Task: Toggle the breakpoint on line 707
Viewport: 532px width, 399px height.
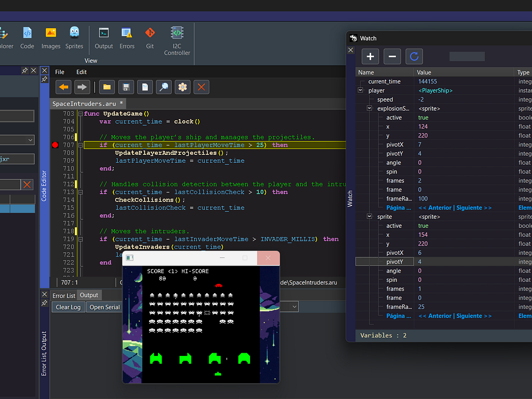Action: pyautogui.click(x=55, y=145)
